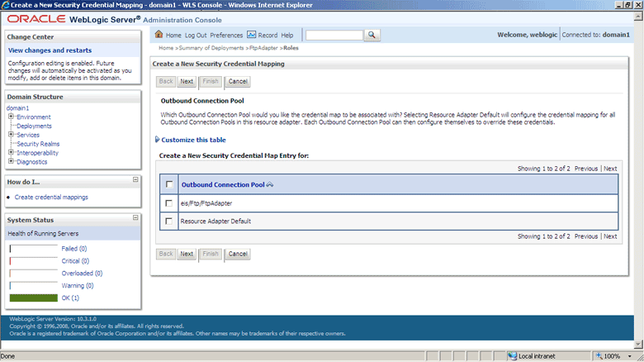The height and width of the screenshot is (362, 644).
Task: Click the Internet Explorer title bar icon
Action: 5,5
